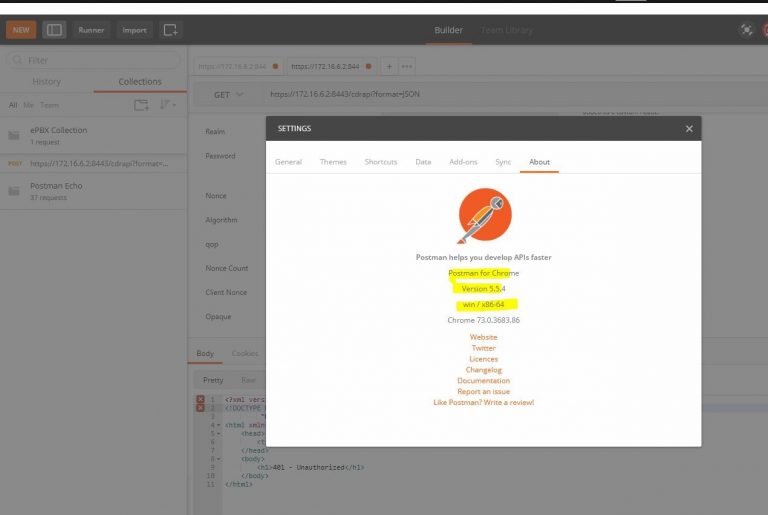
Task: Open the Changelog link
Action: 483,369
